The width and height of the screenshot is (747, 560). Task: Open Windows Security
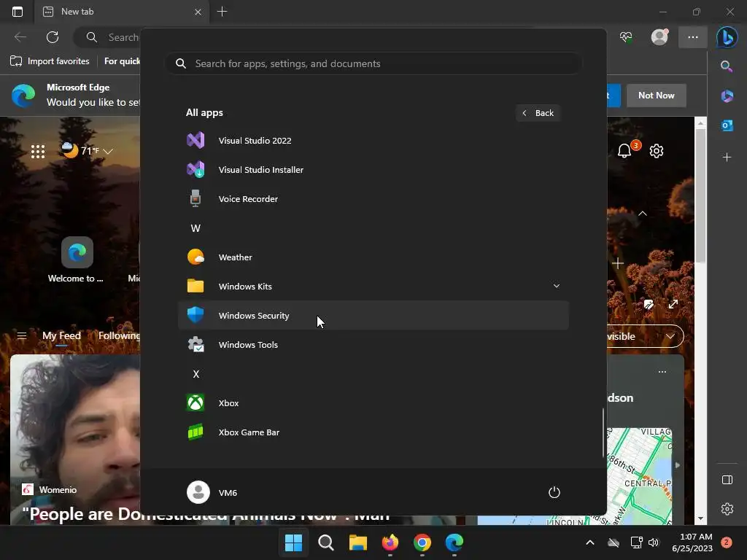(x=373, y=315)
